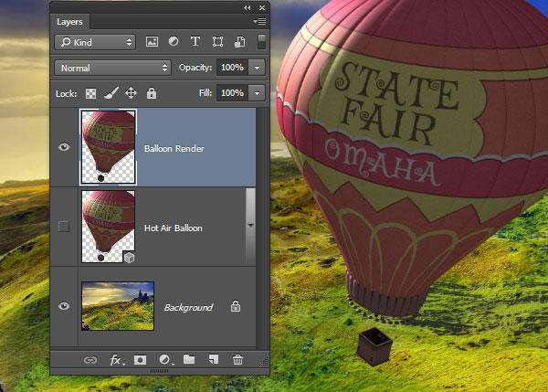Collapse the panel with double arrows
Screen dimensions: 548x392
(x=248, y=7)
